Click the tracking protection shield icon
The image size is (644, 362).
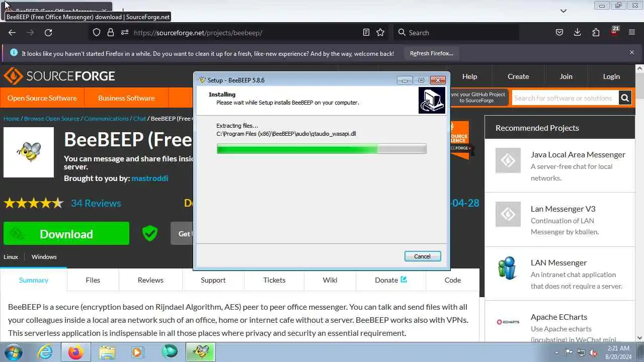tap(97, 32)
